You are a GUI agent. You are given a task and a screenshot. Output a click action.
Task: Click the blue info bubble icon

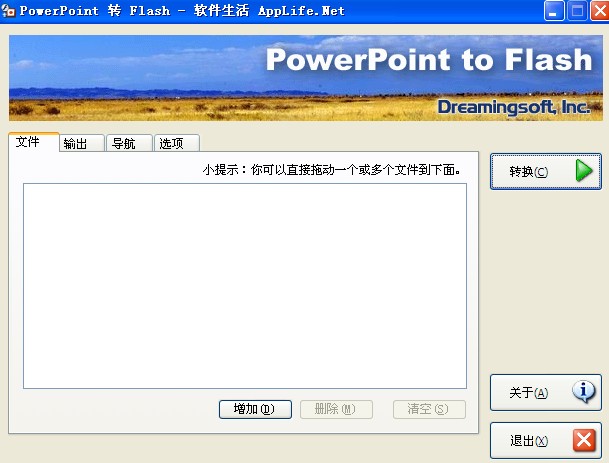pyautogui.click(x=583, y=392)
